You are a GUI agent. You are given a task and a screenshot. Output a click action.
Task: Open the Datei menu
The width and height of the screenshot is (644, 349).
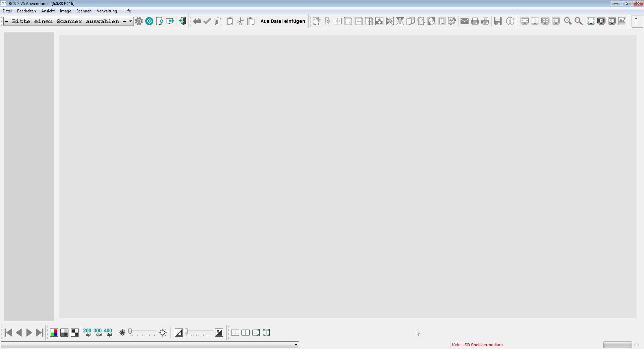point(7,11)
